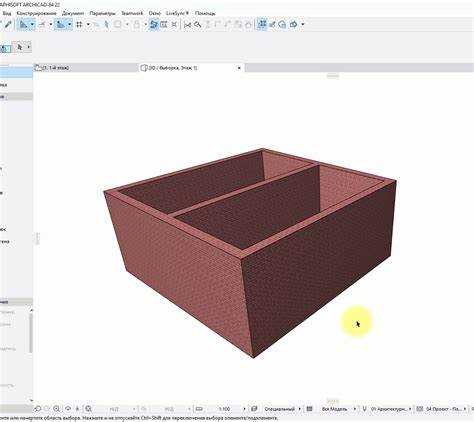The height and width of the screenshot is (422, 474).
Task: Click the lock suspend groups icon
Action: click(137, 24)
